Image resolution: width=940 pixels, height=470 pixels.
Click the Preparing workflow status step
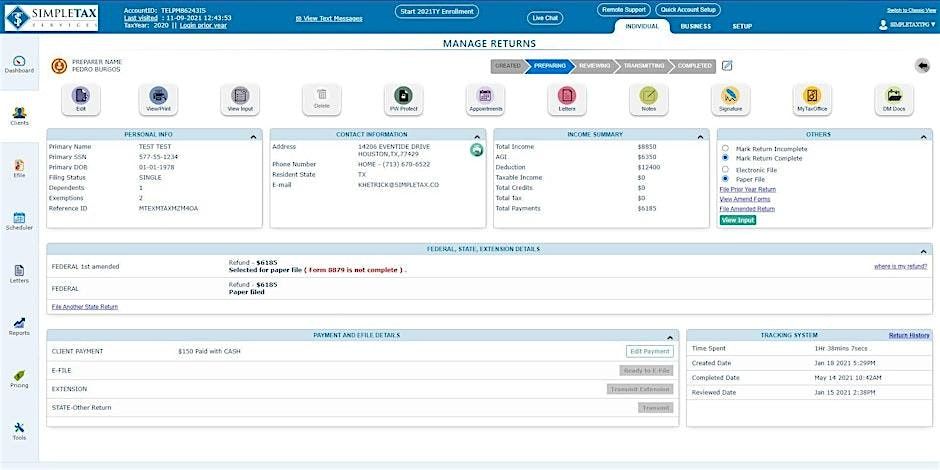(x=549, y=66)
